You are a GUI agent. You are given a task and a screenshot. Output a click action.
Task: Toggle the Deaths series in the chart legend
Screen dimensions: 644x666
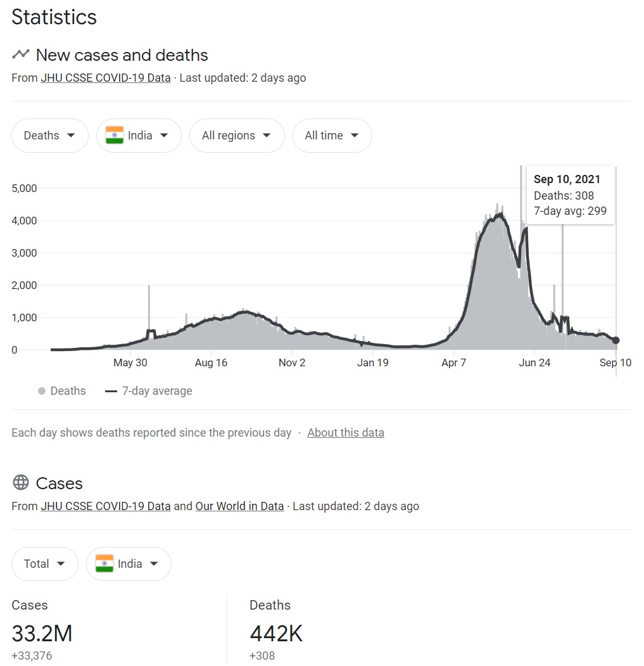click(x=62, y=391)
